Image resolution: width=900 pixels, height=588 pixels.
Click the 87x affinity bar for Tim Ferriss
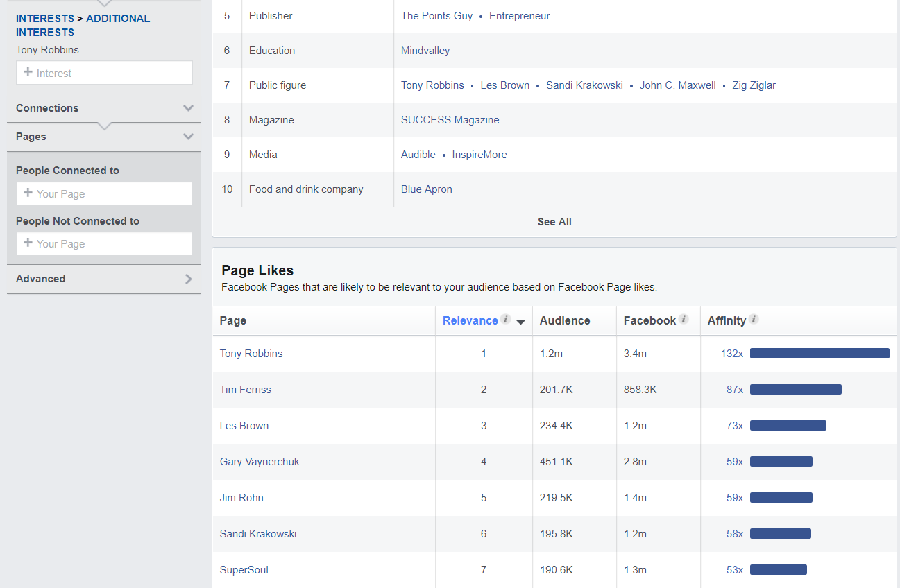(x=796, y=390)
